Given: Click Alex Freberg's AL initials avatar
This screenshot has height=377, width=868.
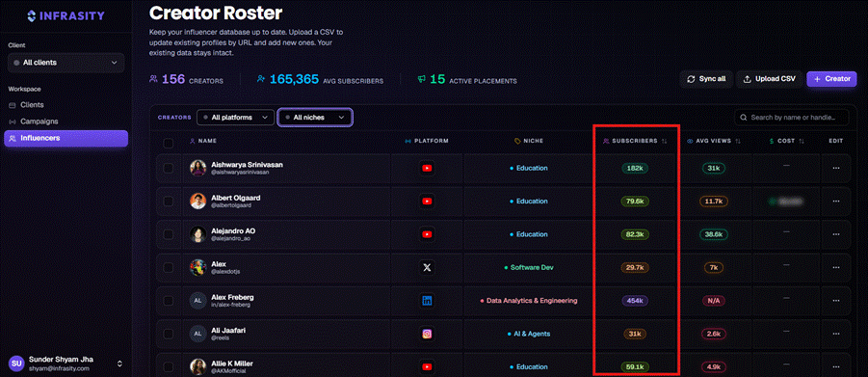Looking at the screenshot, I should (x=198, y=301).
